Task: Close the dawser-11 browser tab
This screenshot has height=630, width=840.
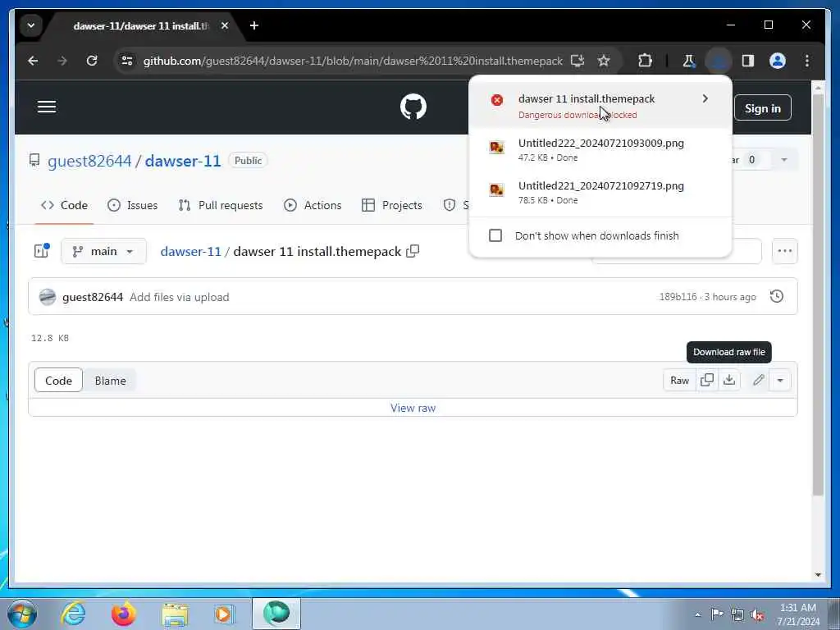Action: pyautogui.click(x=225, y=25)
